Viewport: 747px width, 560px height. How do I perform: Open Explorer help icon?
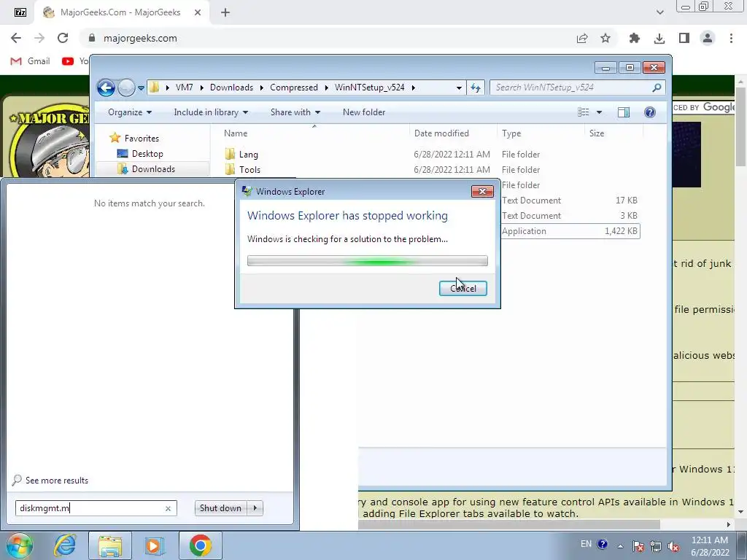coord(649,112)
